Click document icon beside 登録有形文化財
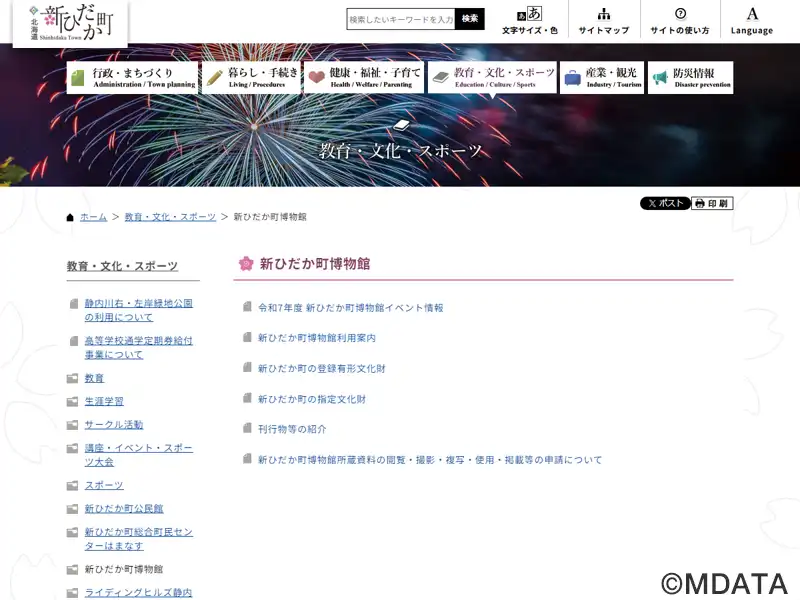The height and width of the screenshot is (600, 800). (247, 367)
